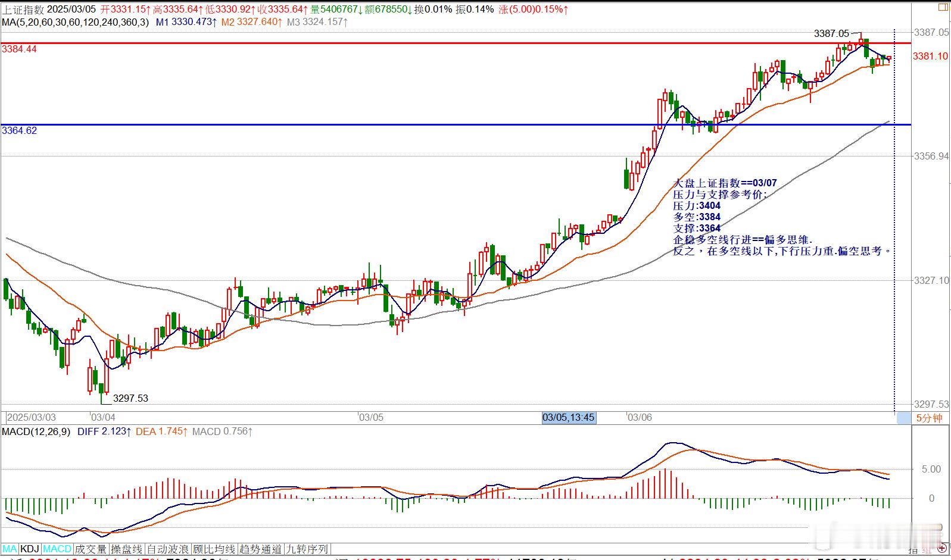Open the 趋势通道 indicator tab

coord(261,549)
